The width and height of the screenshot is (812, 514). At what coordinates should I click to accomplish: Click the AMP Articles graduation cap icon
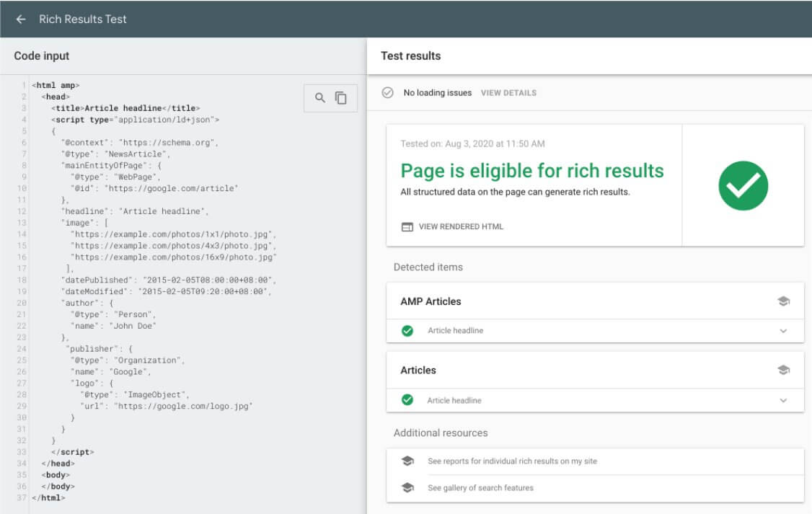783,301
